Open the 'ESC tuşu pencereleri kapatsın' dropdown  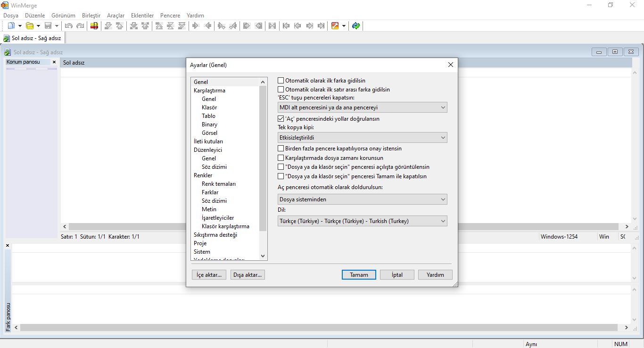tap(362, 108)
